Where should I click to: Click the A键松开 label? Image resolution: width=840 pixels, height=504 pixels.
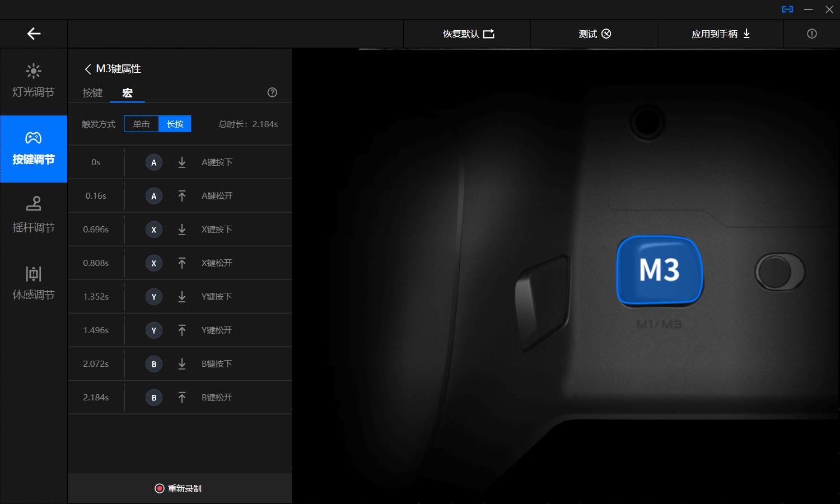click(x=217, y=196)
